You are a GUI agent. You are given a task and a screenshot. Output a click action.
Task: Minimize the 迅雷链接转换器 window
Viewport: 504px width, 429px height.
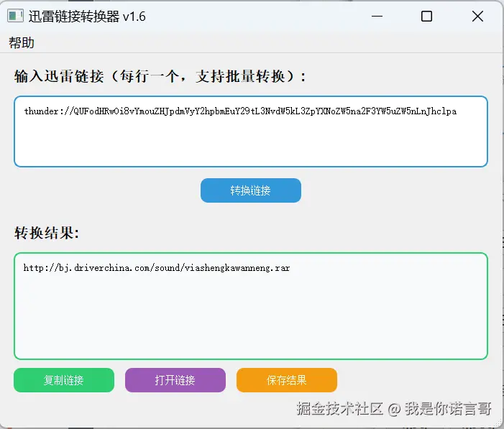[x=377, y=16]
